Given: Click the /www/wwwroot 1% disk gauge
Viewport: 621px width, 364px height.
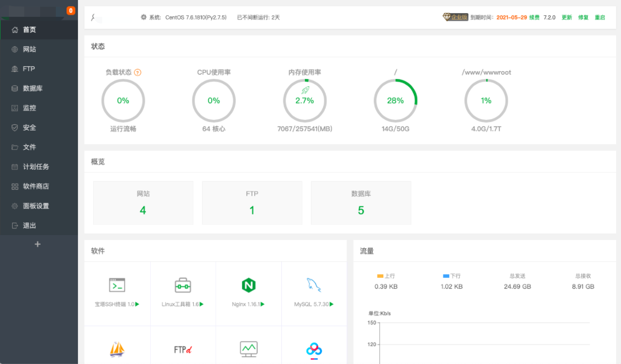Looking at the screenshot, I should click(x=486, y=100).
